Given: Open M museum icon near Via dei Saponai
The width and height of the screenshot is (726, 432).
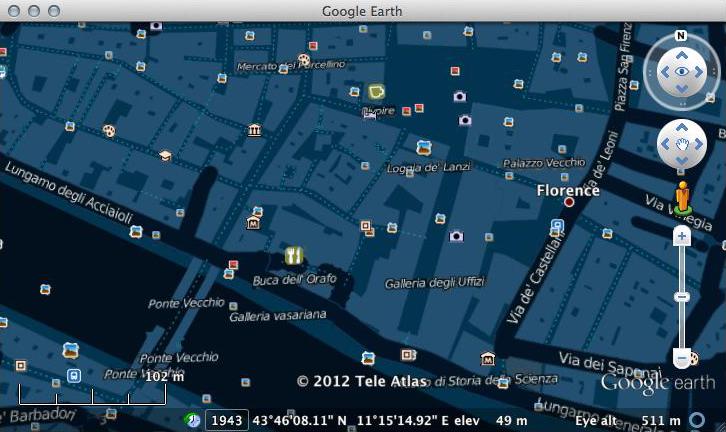Looking at the screenshot, I should coord(487,358).
